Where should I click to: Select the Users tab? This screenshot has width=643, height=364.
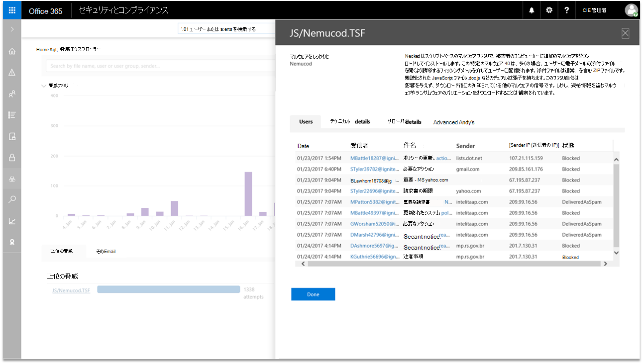pyautogui.click(x=306, y=122)
